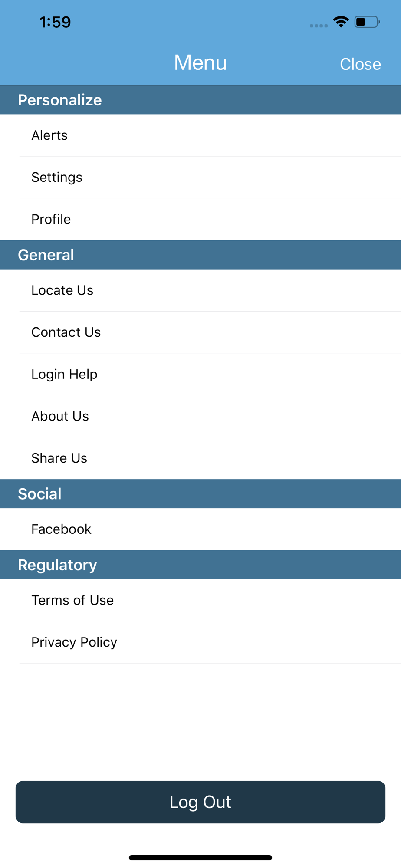Screen dimensions: 401x868
Task: Tap the home indicator bar
Action: 200,858
